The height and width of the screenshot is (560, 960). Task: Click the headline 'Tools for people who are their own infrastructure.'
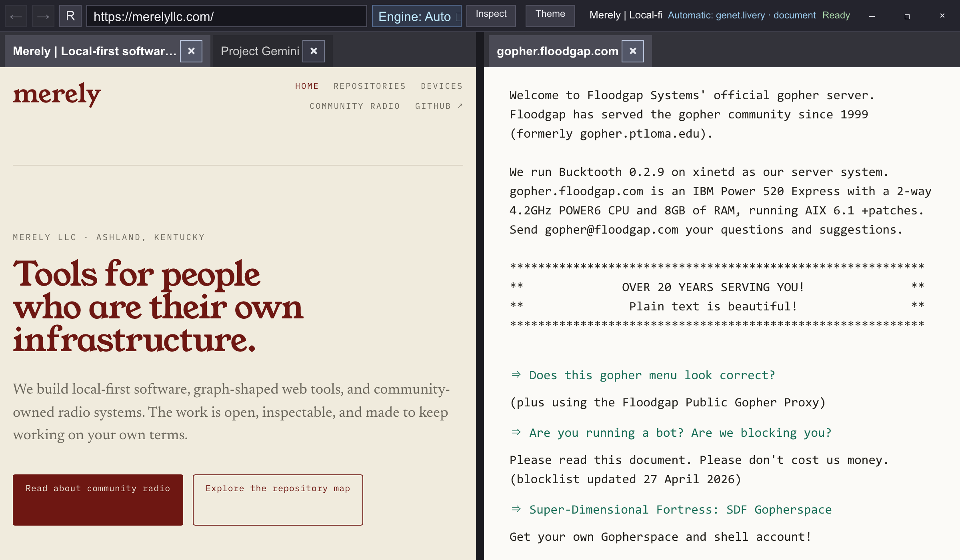tap(158, 306)
